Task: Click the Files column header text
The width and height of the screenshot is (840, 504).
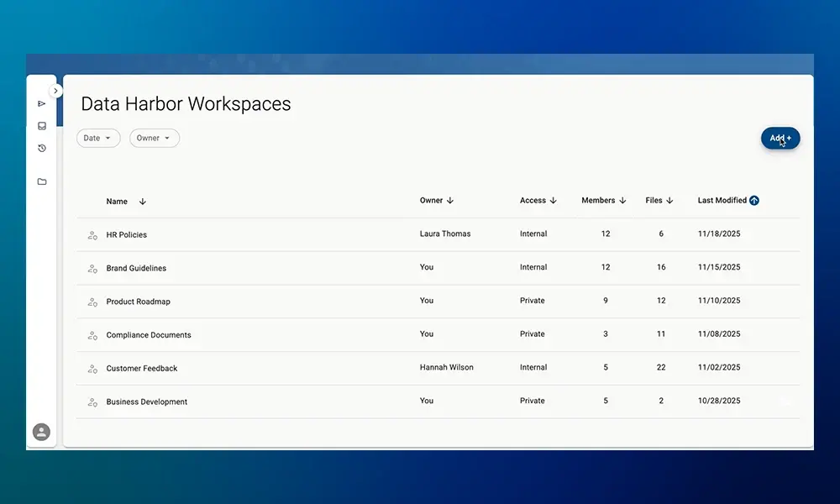Action: 654,200
